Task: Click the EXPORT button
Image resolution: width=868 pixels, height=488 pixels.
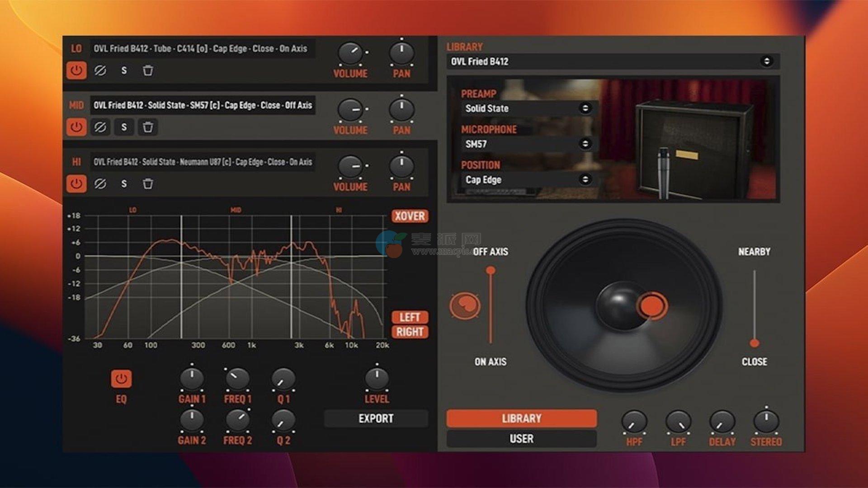Action: click(x=376, y=419)
